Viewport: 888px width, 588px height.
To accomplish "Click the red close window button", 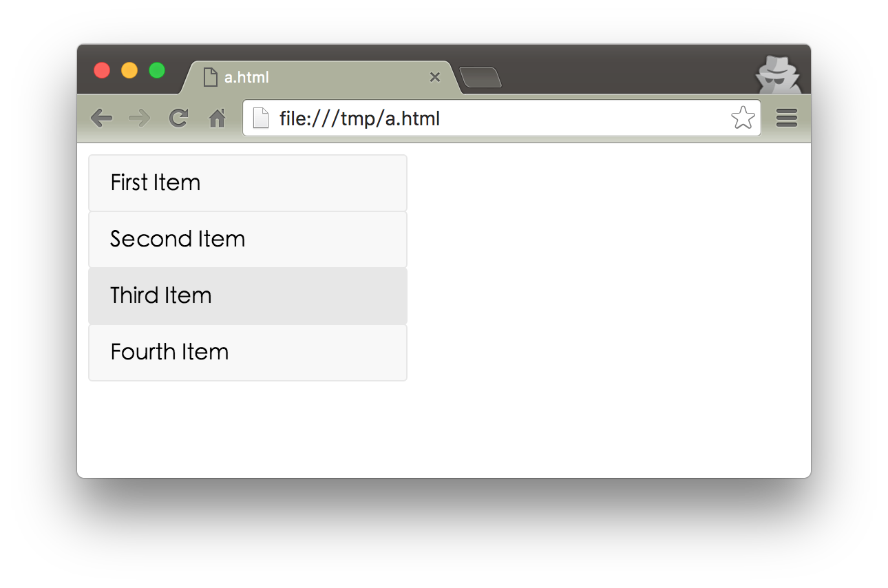I will click(102, 70).
